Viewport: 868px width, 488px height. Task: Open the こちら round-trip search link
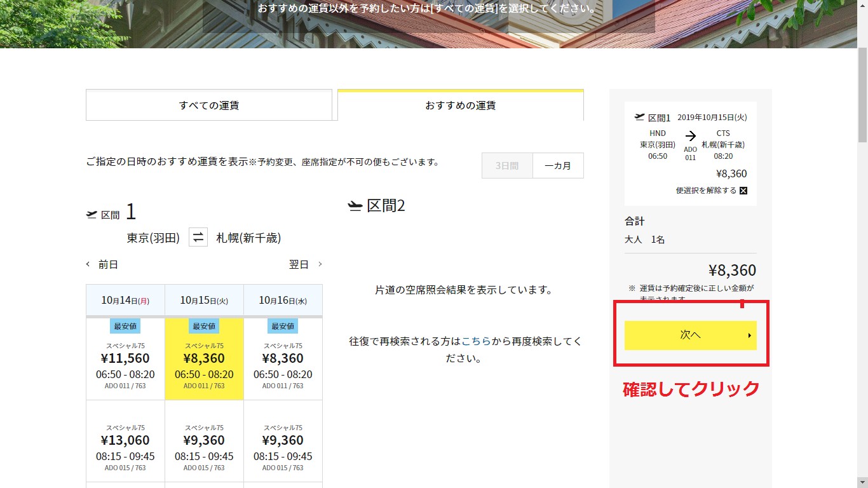point(476,341)
